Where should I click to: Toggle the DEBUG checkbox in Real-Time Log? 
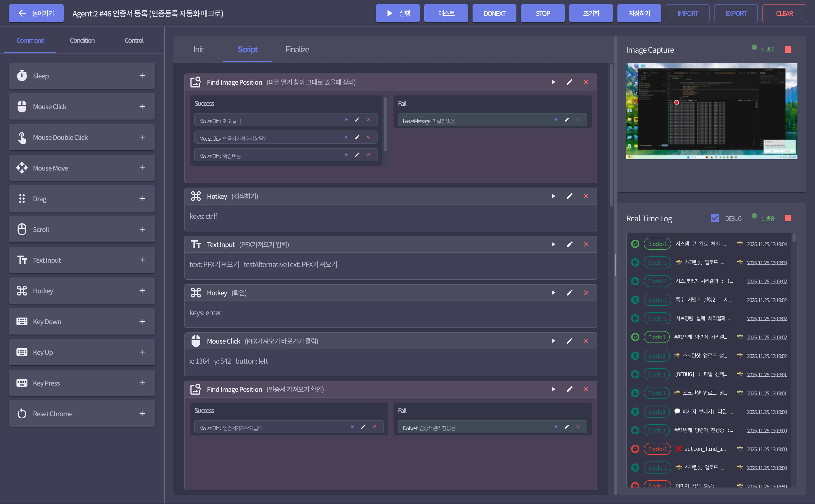point(715,218)
